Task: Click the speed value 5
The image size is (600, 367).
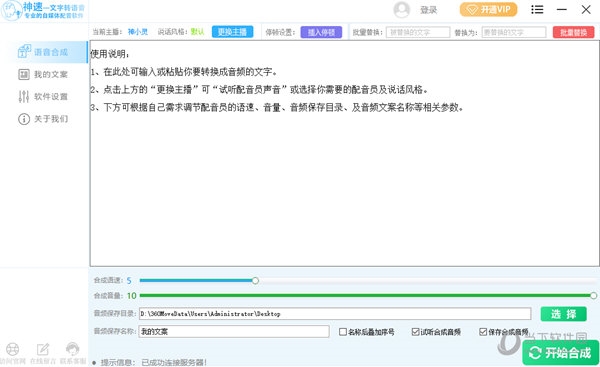Action: click(129, 281)
